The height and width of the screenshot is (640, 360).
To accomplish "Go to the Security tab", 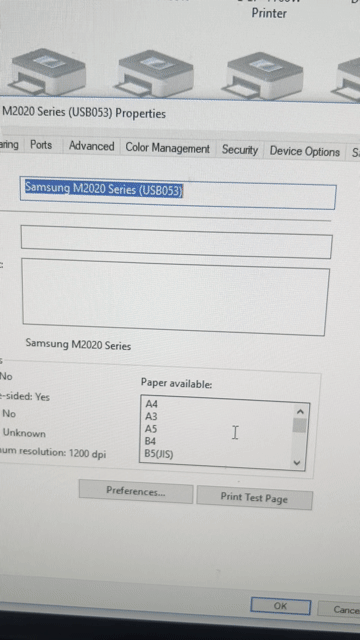I will pos(240,150).
